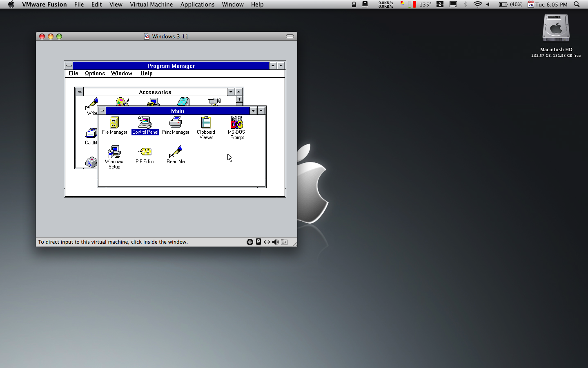
Task: Select the paint palette icon in Accessories
Action: 122,101
